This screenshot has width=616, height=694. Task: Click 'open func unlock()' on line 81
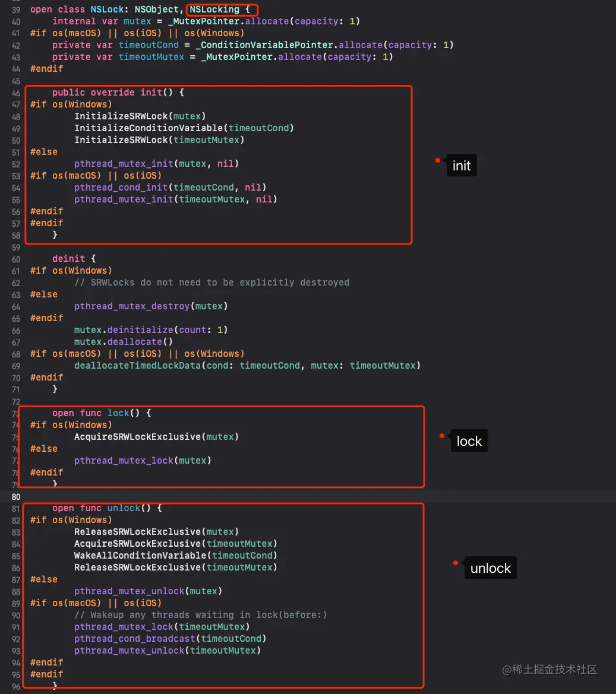pos(102,508)
